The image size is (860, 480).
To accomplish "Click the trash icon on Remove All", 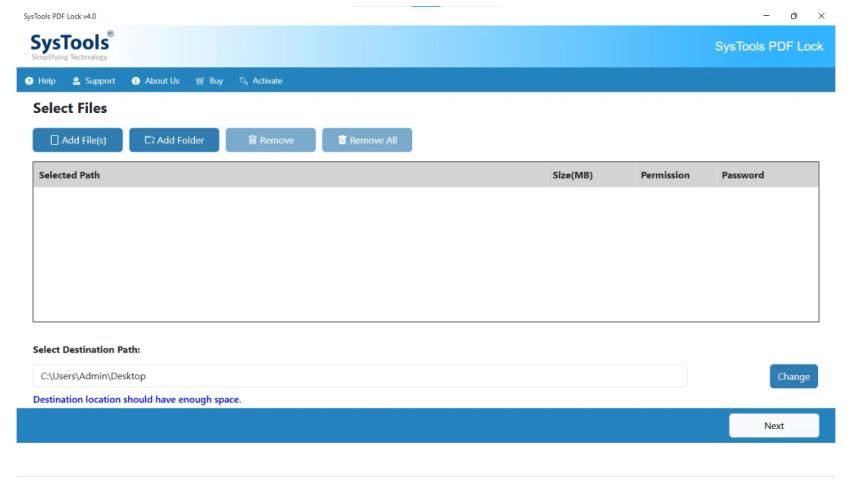I will pyautogui.click(x=342, y=140).
